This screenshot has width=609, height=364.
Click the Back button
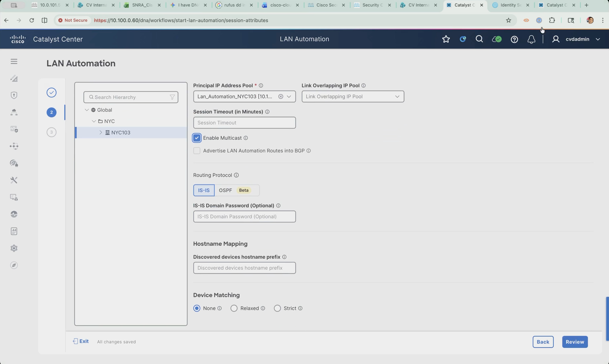tap(543, 342)
